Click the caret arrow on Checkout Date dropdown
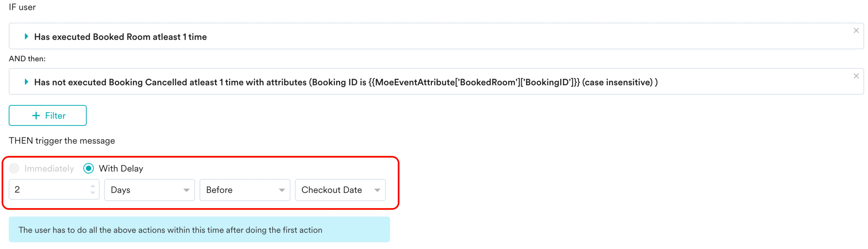 pos(377,190)
